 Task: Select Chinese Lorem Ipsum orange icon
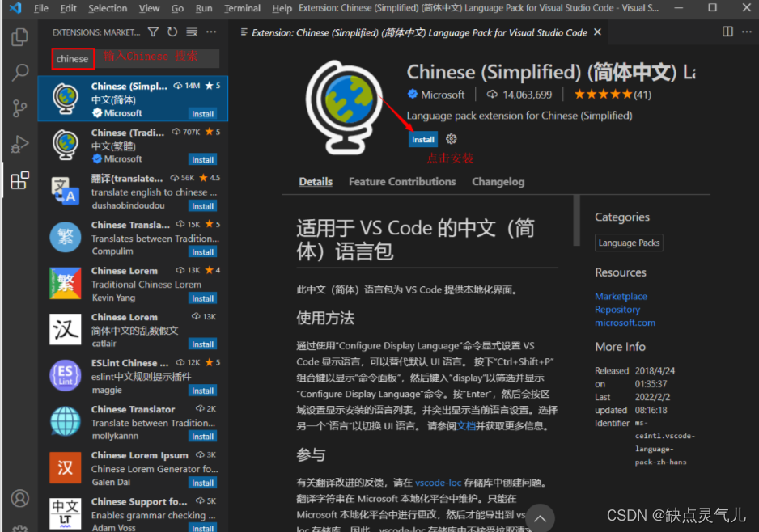point(66,467)
